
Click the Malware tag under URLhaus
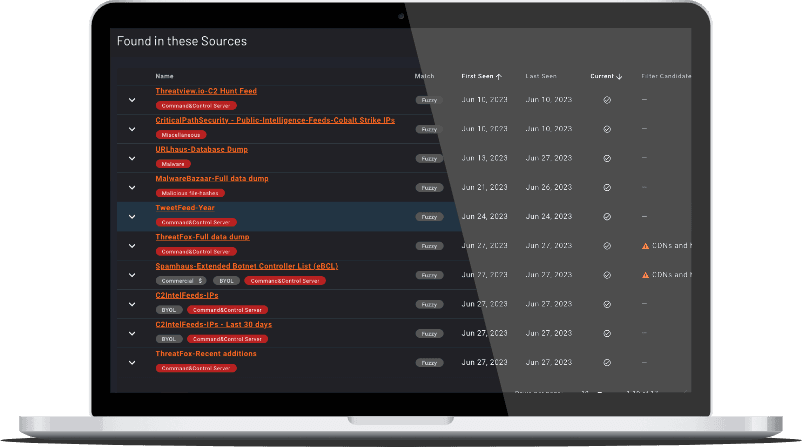point(173,164)
